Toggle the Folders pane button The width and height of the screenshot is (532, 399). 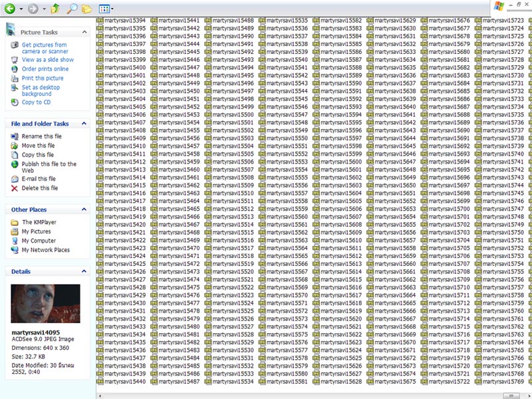(87, 9)
